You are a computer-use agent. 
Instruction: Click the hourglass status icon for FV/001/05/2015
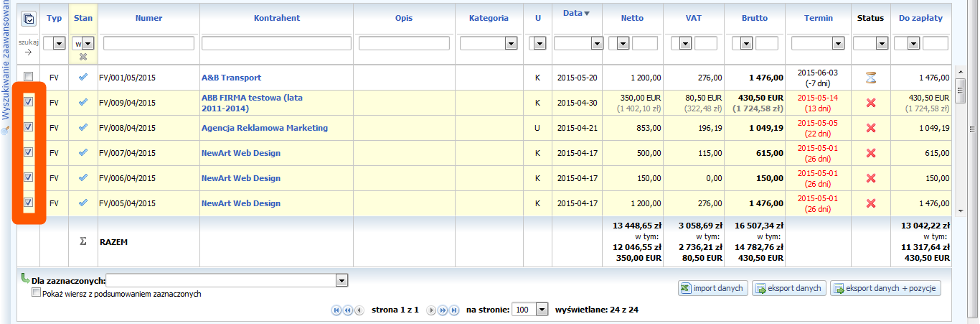(x=871, y=78)
